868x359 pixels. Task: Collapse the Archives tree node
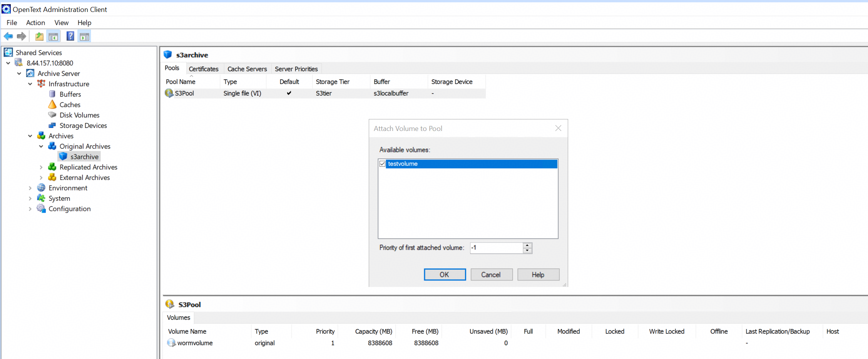coord(30,136)
